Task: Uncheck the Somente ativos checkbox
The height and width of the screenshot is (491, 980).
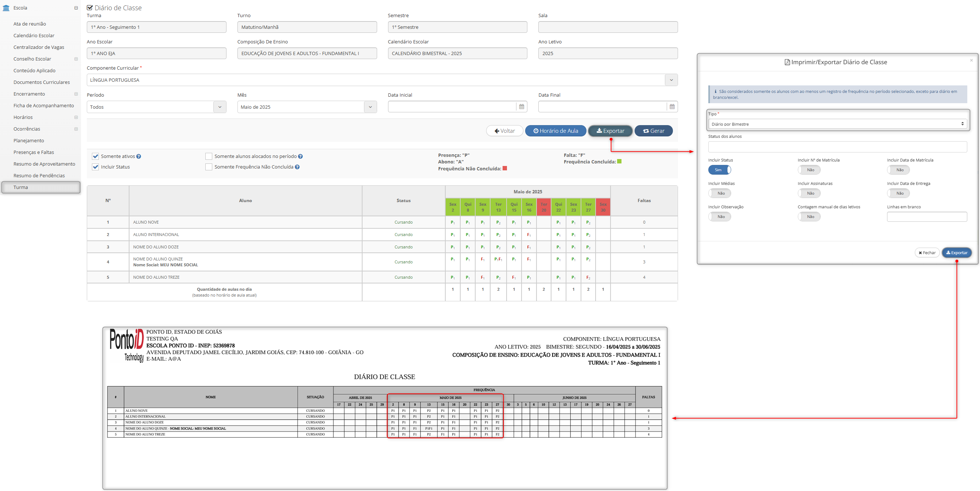Action: click(x=96, y=156)
